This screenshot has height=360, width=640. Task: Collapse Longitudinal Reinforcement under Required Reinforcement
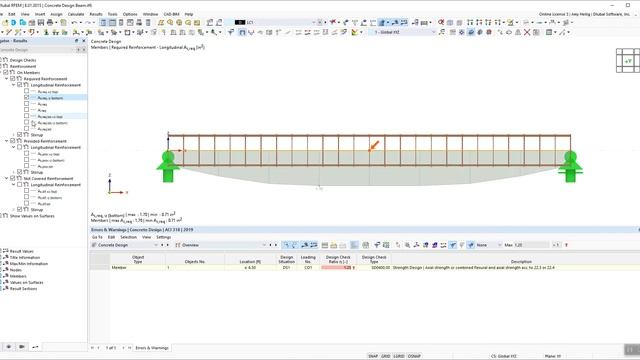13,85
